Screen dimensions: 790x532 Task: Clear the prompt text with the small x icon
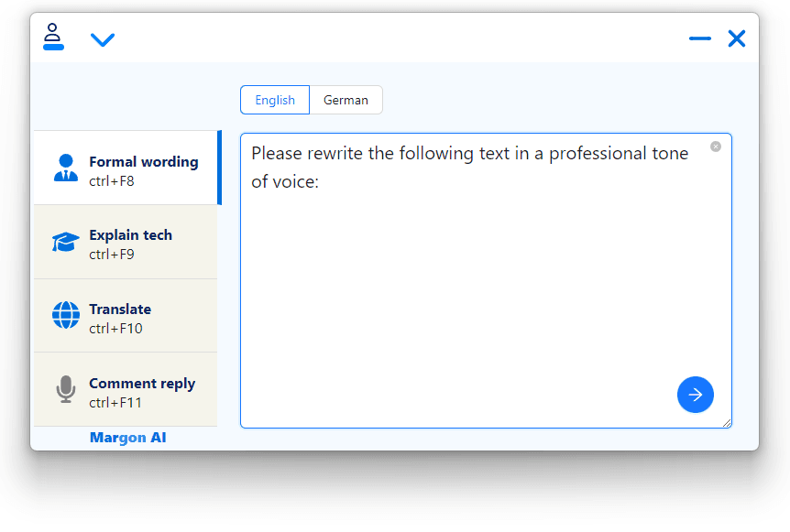tap(716, 147)
